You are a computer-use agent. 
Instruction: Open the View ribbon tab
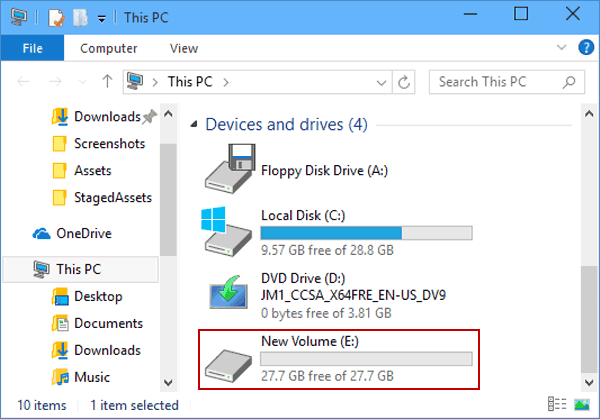click(184, 48)
